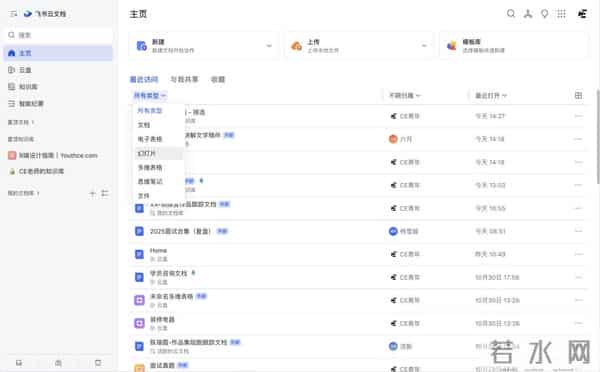
Task: Click the base icon of 未命名多维表格 row
Action: [x=139, y=300]
